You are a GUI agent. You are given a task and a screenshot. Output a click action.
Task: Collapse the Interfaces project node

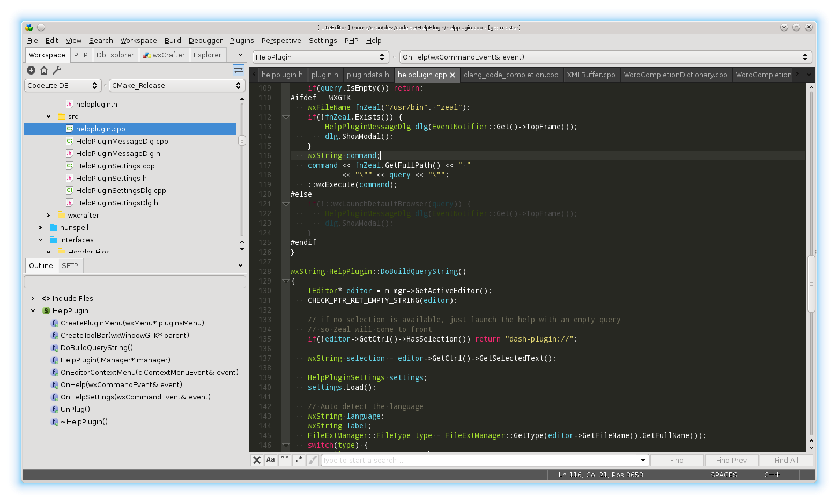point(40,240)
